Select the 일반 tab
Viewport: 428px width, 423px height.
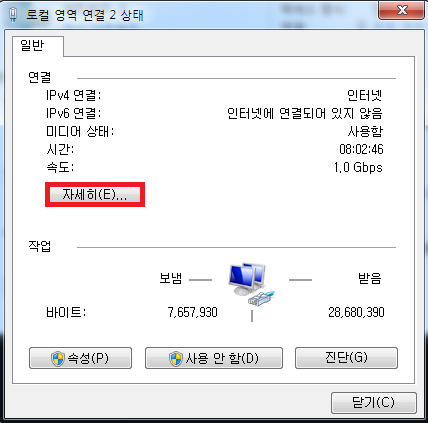32,45
